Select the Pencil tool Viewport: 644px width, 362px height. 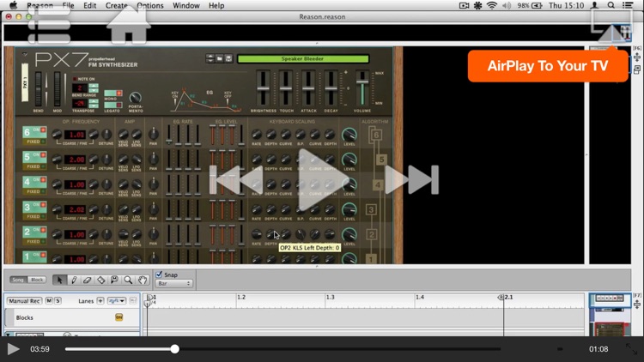74,280
